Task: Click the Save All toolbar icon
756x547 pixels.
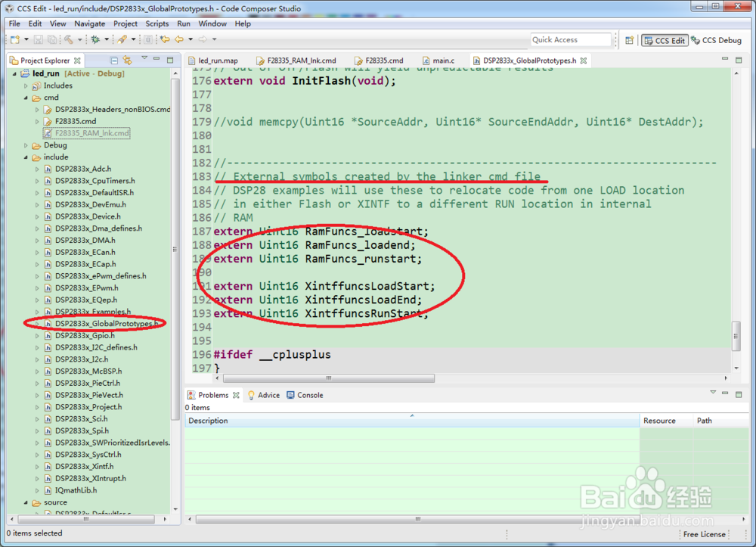Action: (x=51, y=39)
